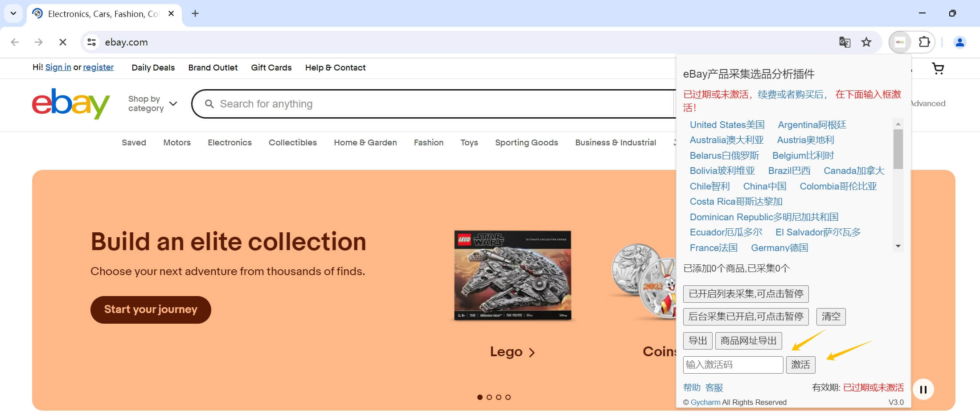The height and width of the screenshot is (416, 980).
Task: Select Canada加拿大 in the plugin list
Action: (x=853, y=171)
